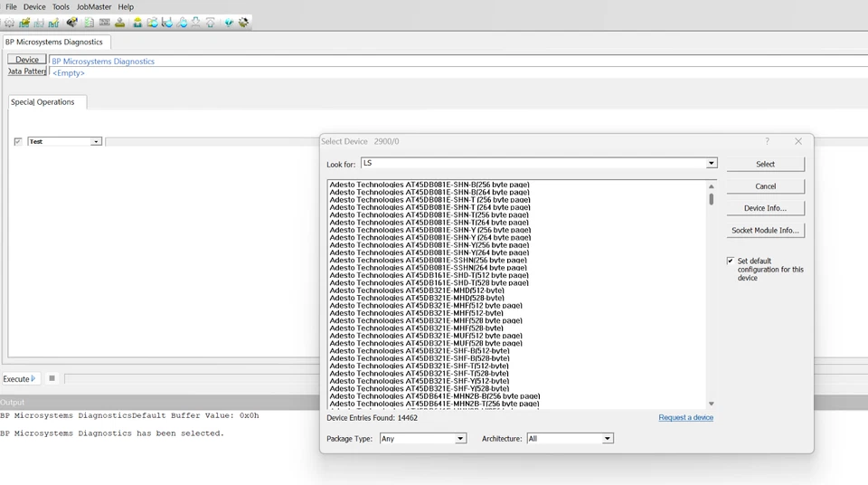
Task: Select AT45DB081E-SSHN(256 byte page) entry
Action: click(x=428, y=260)
